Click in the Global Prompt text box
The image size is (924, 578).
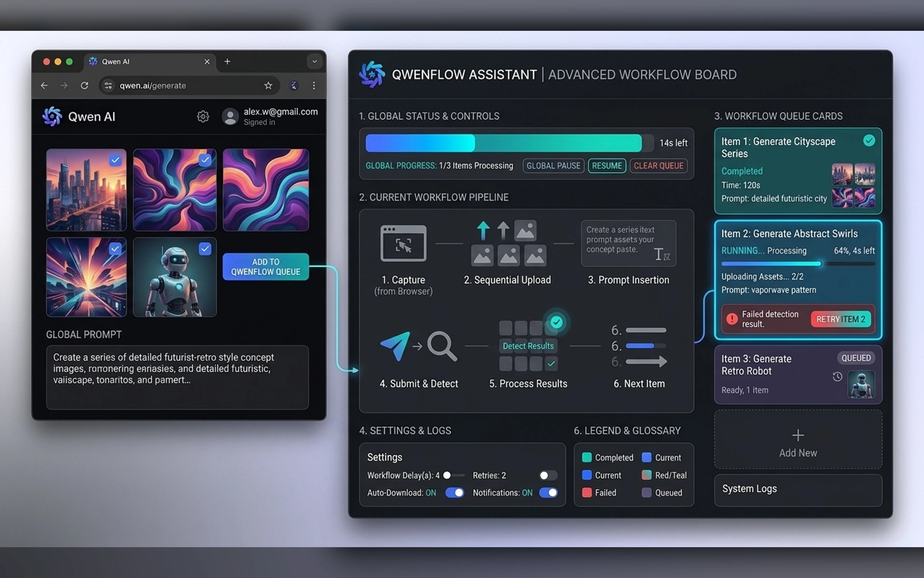click(177, 377)
